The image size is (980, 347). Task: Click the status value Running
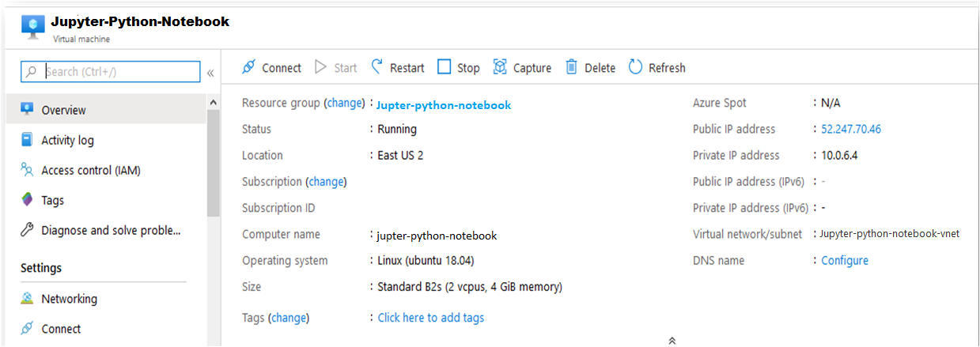[397, 130]
